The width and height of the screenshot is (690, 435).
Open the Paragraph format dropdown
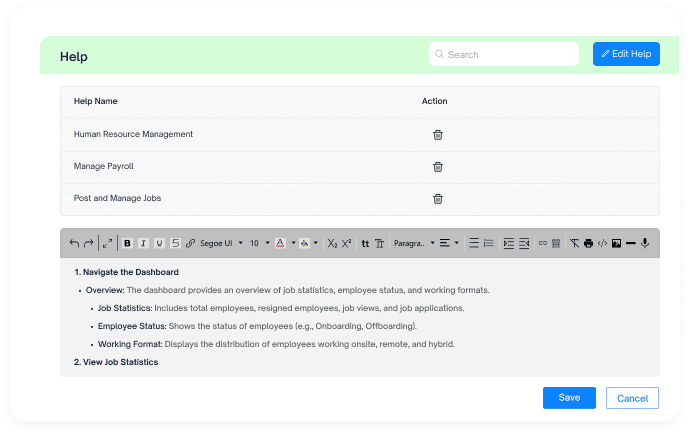(414, 243)
